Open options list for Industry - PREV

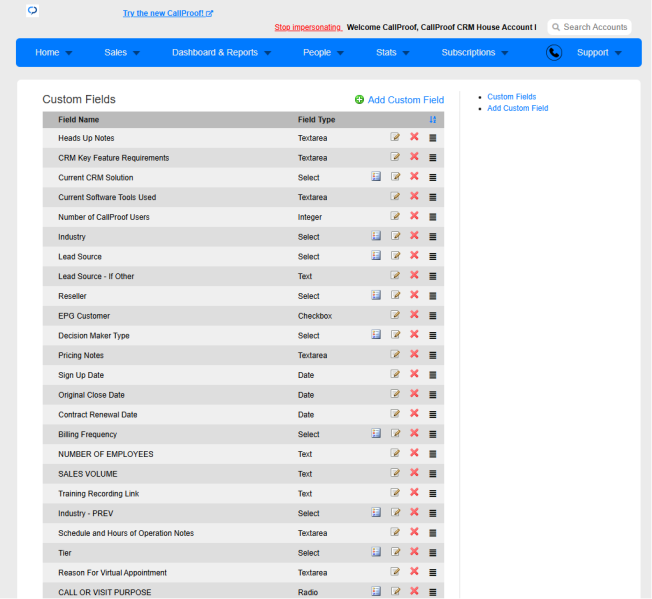tap(376, 512)
